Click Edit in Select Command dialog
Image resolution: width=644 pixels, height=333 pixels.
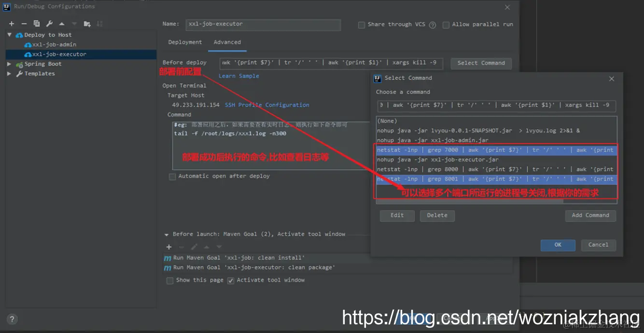click(x=397, y=216)
